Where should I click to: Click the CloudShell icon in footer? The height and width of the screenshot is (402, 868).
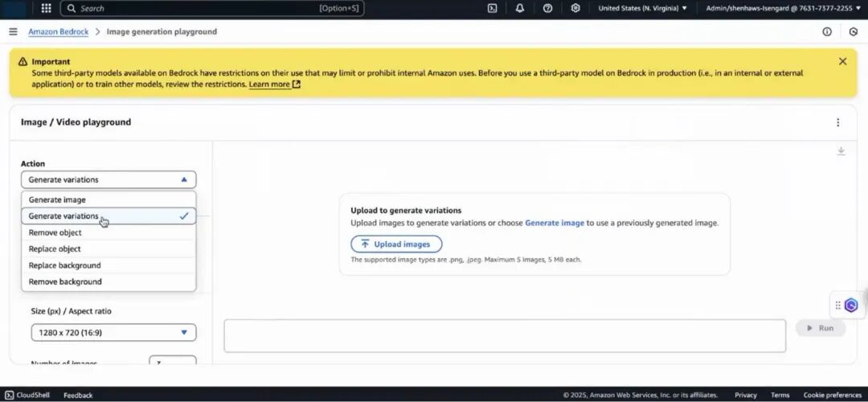[10, 395]
